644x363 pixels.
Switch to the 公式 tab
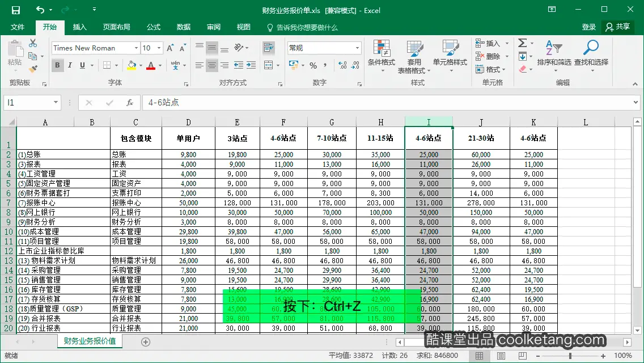pyautogui.click(x=154, y=27)
